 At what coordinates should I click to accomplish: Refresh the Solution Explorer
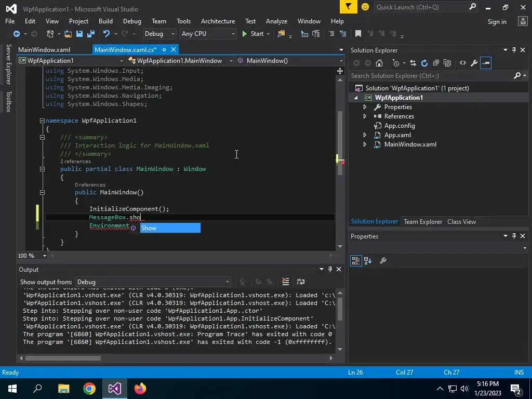point(424,63)
